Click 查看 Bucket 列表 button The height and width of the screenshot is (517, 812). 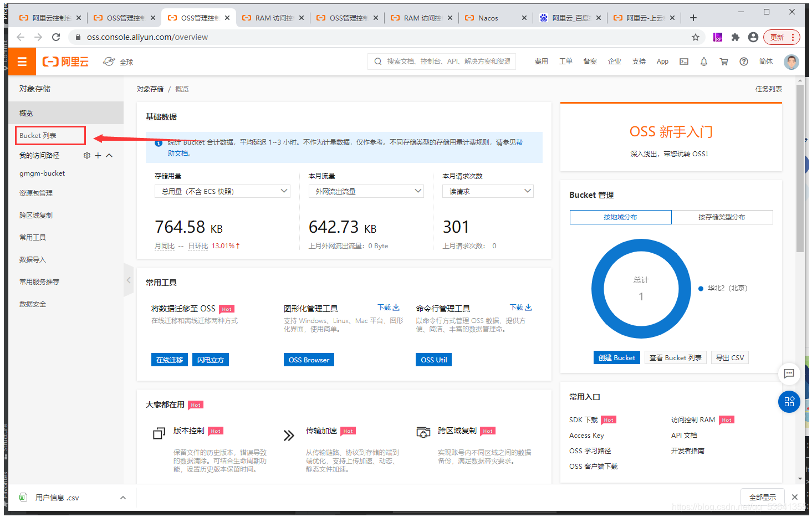(676, 357)
